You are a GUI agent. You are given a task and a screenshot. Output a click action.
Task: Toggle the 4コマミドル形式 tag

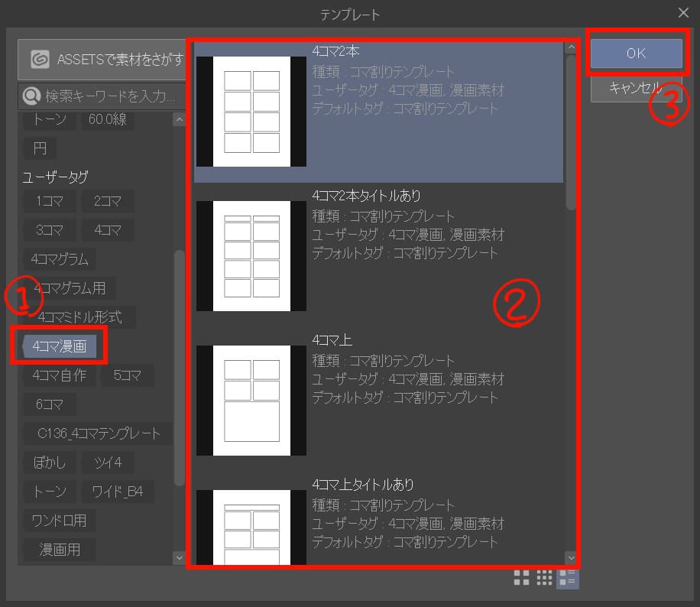tap(80, 317)
